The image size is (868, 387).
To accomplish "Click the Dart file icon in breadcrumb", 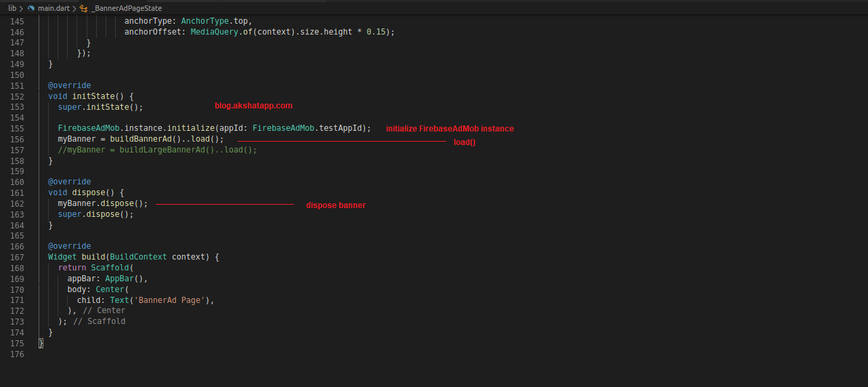I will pos(31,8).
